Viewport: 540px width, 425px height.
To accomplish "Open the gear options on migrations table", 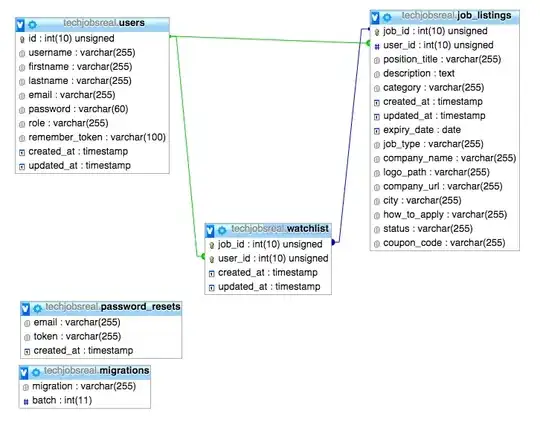I will coord(36,372).
